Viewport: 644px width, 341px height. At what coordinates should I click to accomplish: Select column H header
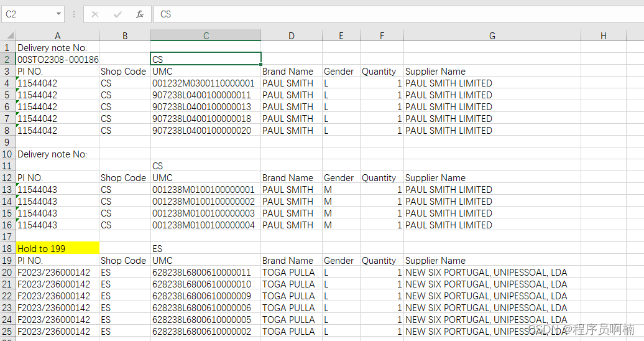[x=603, y=36]
